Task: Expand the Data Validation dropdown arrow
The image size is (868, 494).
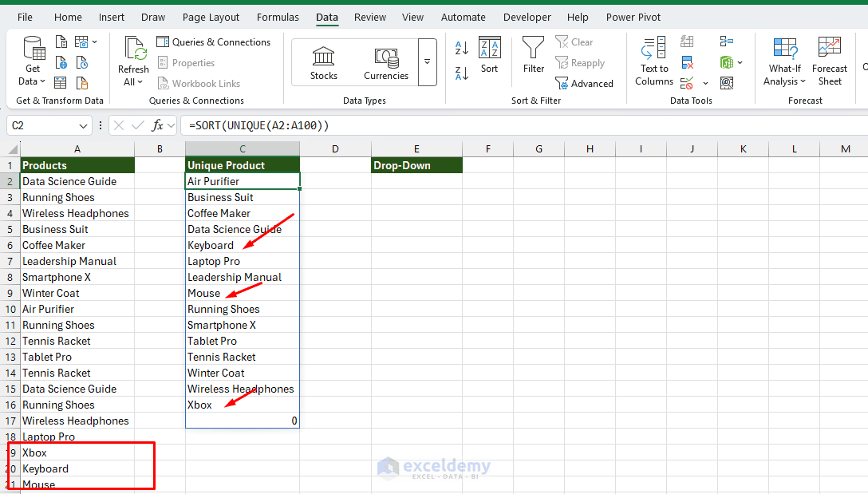Action: (x=705, y=84)
